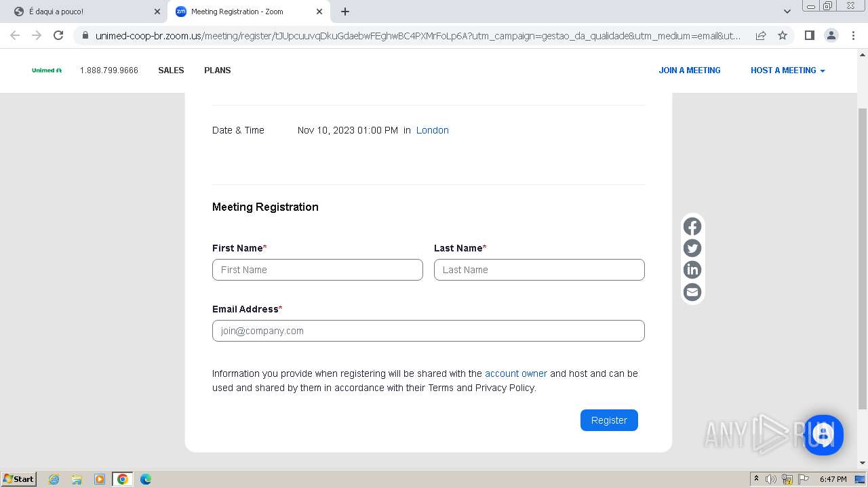Screen dimensions: 868x488
Task: Share the meeting on LinkedIn
Action: 692,270
